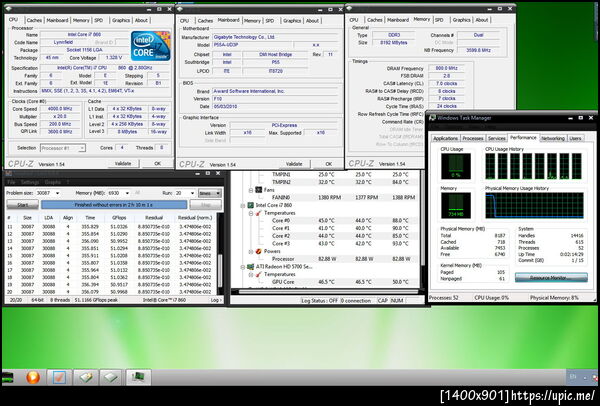Click the ATI Radeon HD 5700 graphics card icon
Image resolution: width=600 pixels, height=406 pixels.
pos(251,267)
